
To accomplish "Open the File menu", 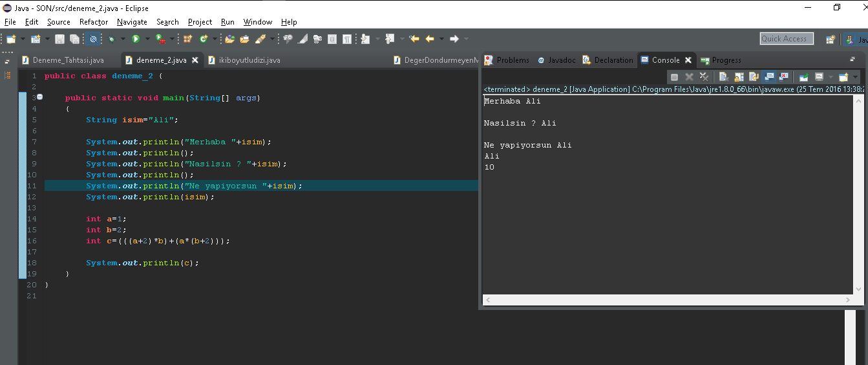I will pyautogui.click(x=10, y=22).
